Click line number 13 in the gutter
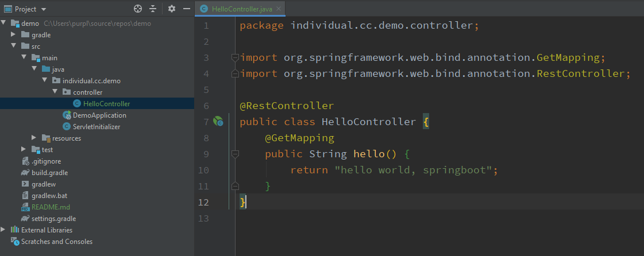Screen dimensions: 644x256 coord(203,218)
